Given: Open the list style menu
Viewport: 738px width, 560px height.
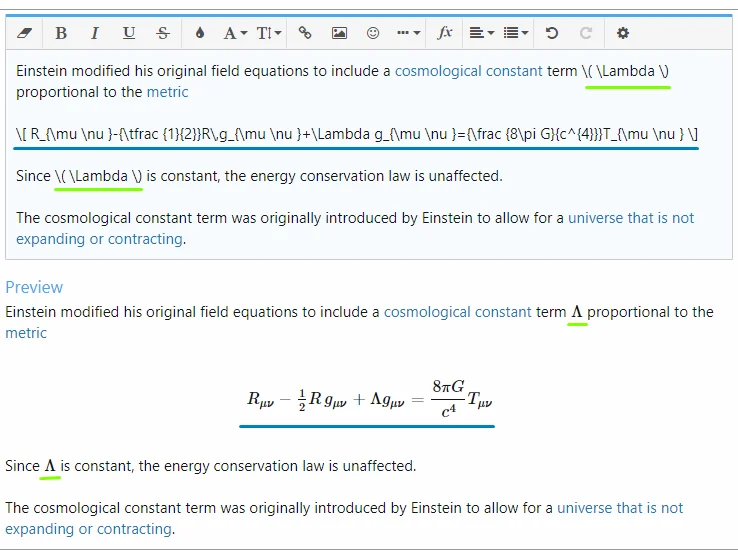Looking at the screenshot, I should [x=516, y=33].
